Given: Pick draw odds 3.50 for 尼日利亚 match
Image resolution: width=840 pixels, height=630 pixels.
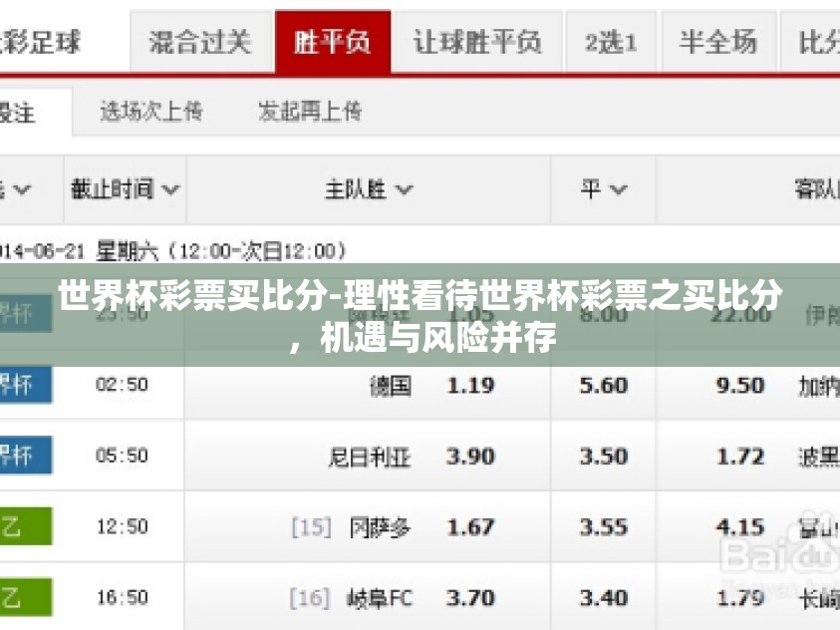Looking at the screenshot, I should tap(603, 457).
